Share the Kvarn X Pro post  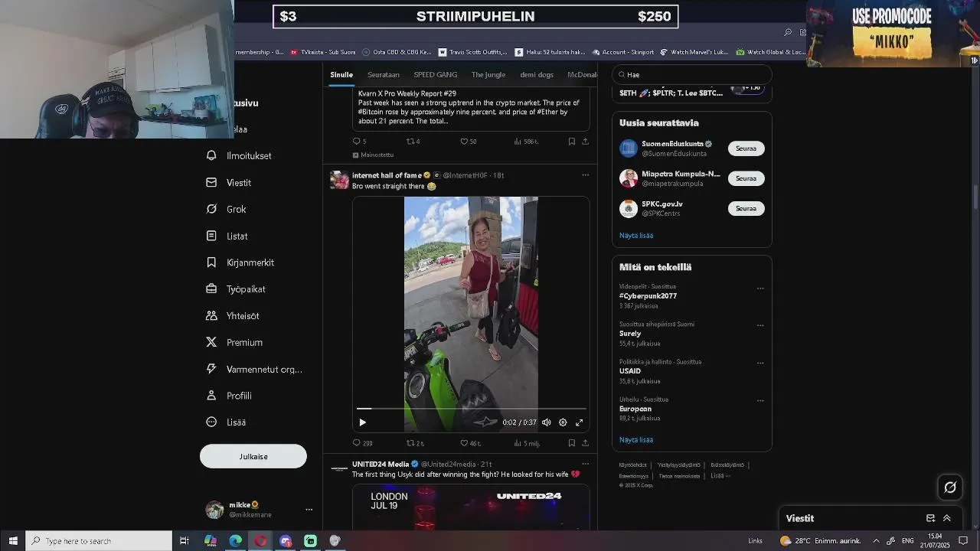pos(585,142)
